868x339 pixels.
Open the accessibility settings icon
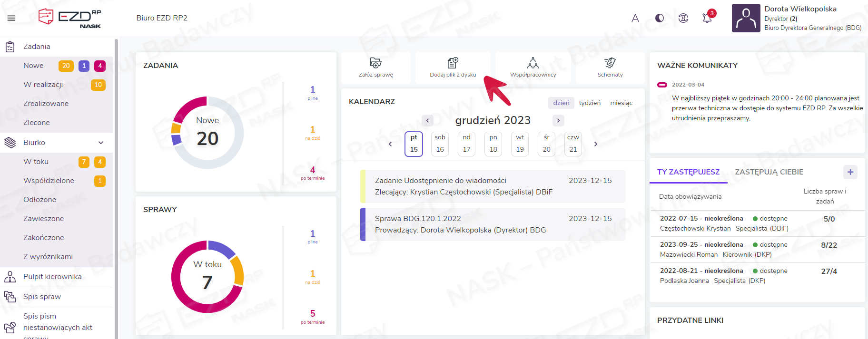coord(683,18)
